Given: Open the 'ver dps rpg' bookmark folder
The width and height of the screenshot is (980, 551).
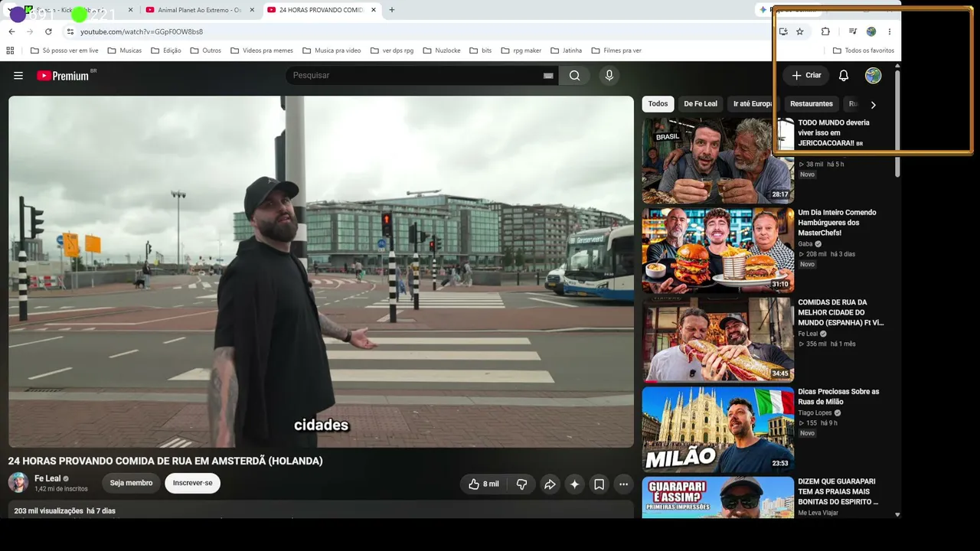Looking at the screenshot, I should [x=392, y=51].
